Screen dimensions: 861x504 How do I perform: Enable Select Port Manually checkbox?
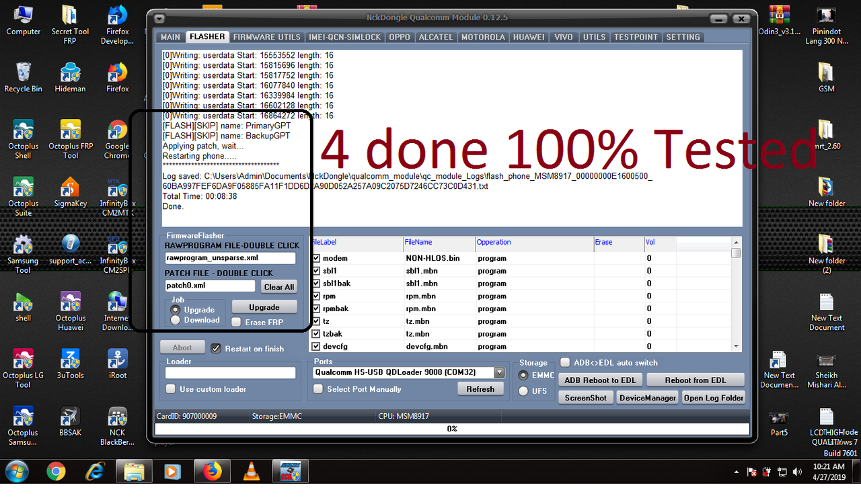319,389
